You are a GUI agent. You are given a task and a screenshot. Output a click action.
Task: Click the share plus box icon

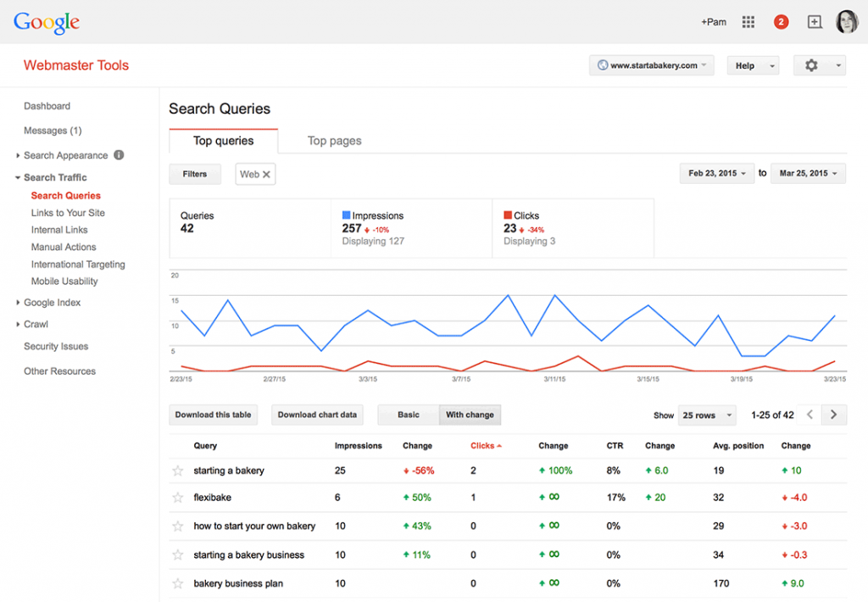815,22
